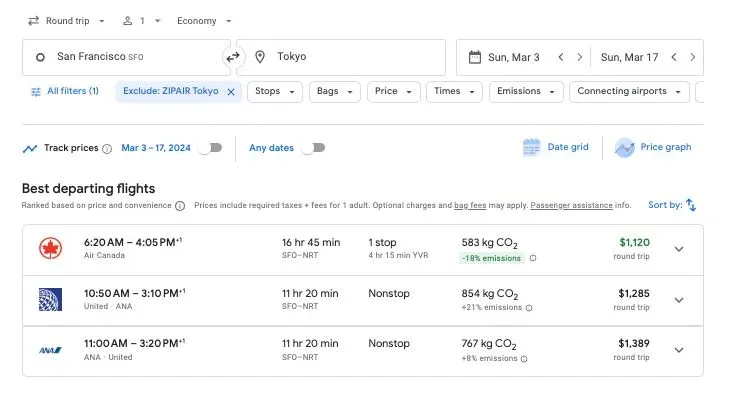Move return date back one day

click(674, 57)
